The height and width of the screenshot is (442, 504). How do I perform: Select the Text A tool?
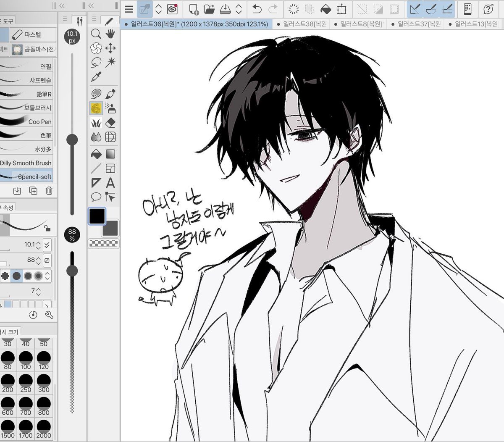(110, 183)
